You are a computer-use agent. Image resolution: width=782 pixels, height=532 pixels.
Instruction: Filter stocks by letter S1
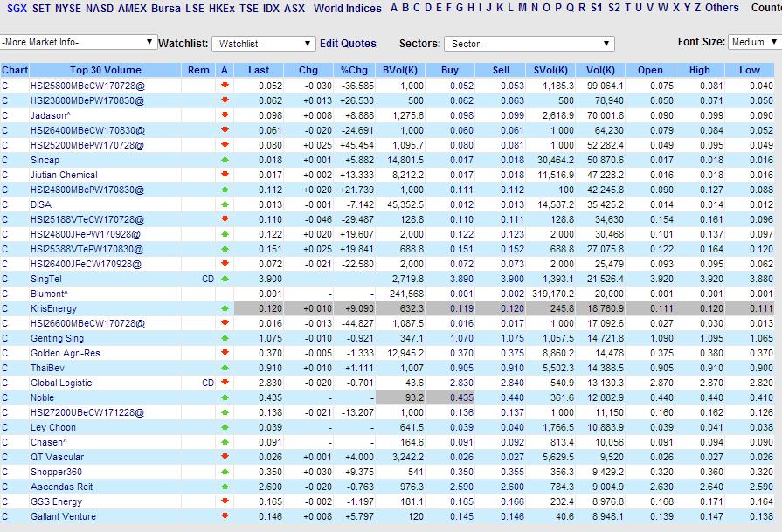(596, 8)
